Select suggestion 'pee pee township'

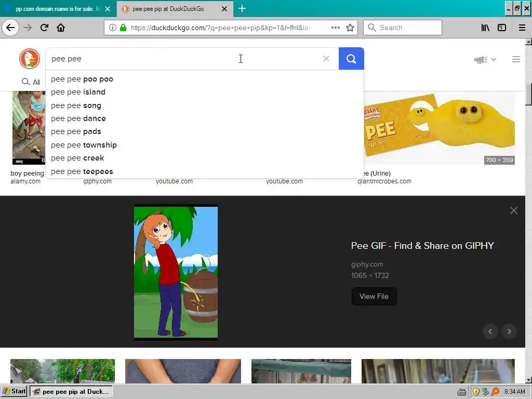click(205, 145)
